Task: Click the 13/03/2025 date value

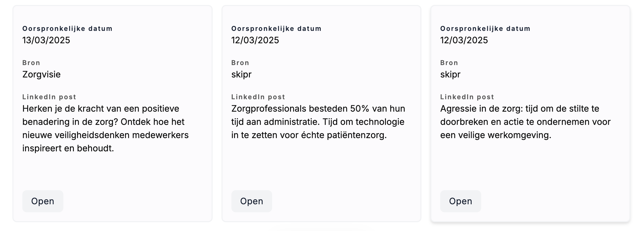Action: [46, 40]
